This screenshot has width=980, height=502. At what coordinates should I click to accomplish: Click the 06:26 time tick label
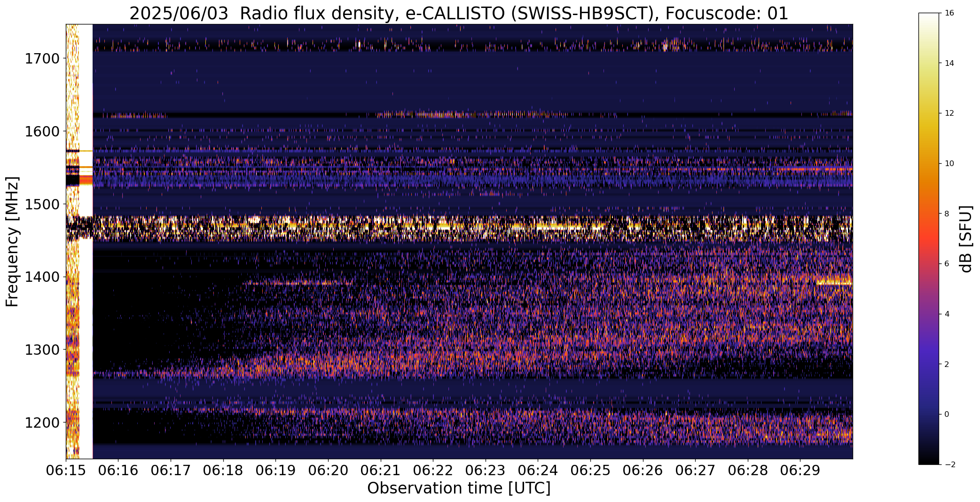pos(643,470)
